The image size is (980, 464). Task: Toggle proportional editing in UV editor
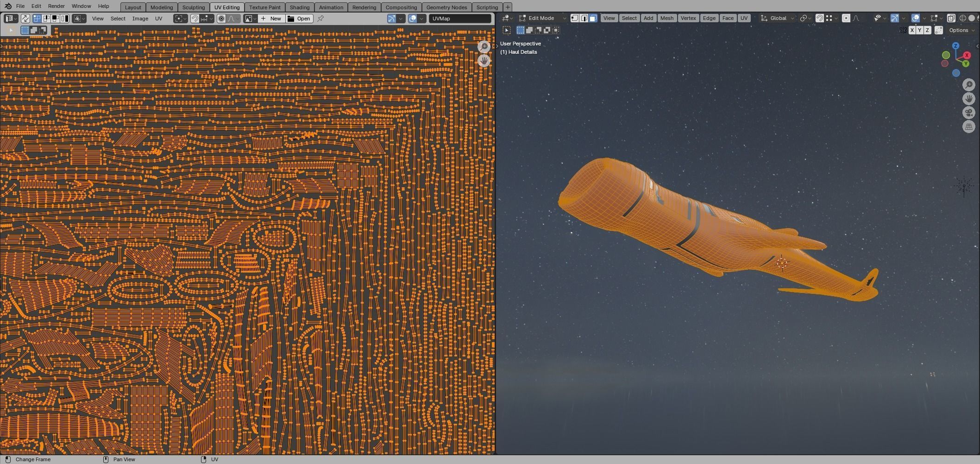click(221, 19)
